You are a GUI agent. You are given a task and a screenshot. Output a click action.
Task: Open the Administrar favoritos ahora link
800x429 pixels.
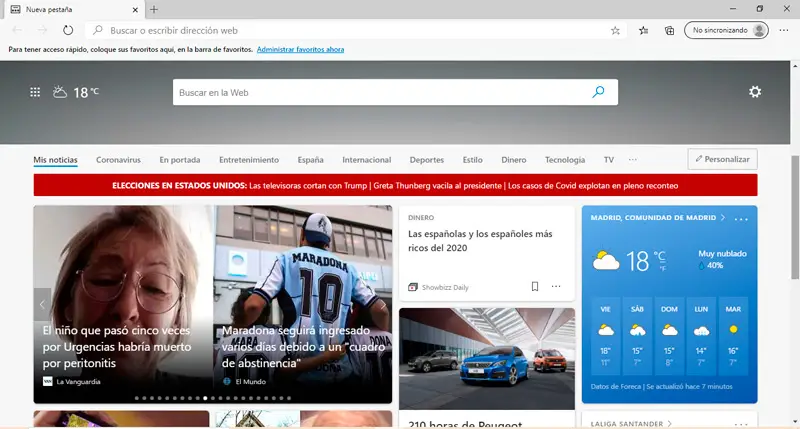click(x=301, y=49)
